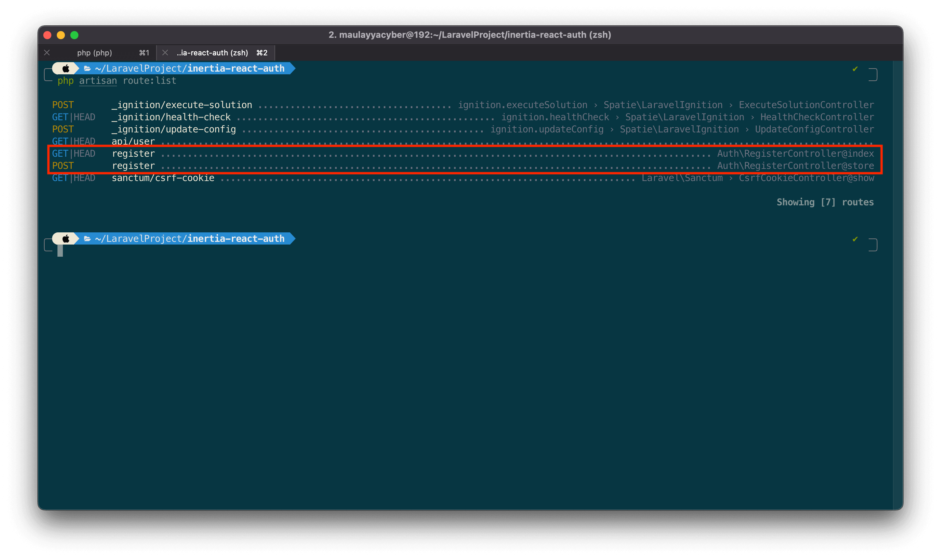This screenshot has height=560, width=941.
Task: Click the Apple logo in the first prompt
Action: (x=66, y=68)
